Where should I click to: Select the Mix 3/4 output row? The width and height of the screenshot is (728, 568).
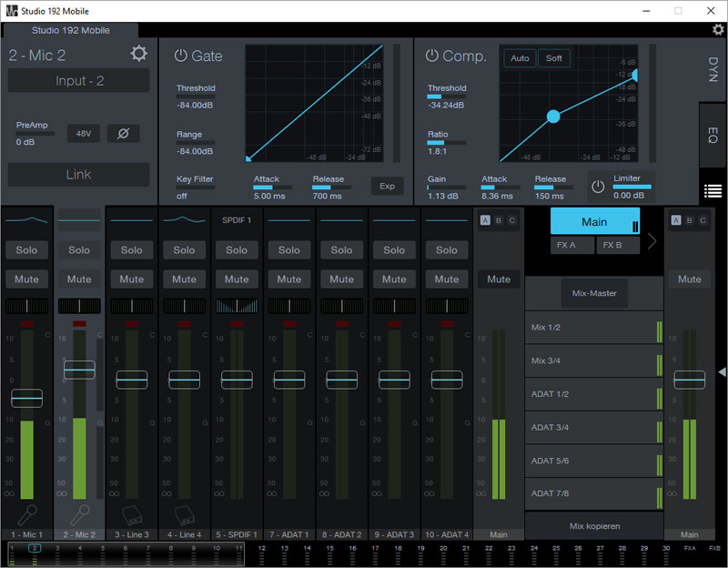click(590, 361)
